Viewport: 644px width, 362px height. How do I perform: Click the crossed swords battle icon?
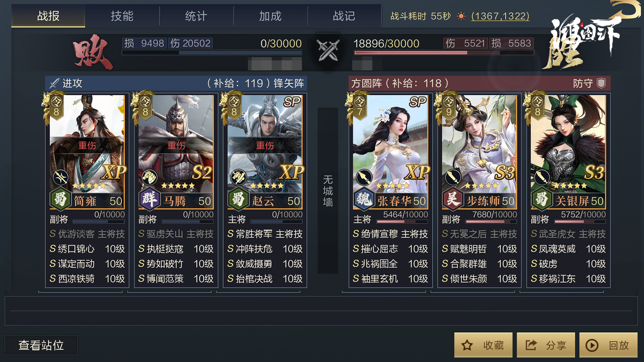(x=328, y=51)
